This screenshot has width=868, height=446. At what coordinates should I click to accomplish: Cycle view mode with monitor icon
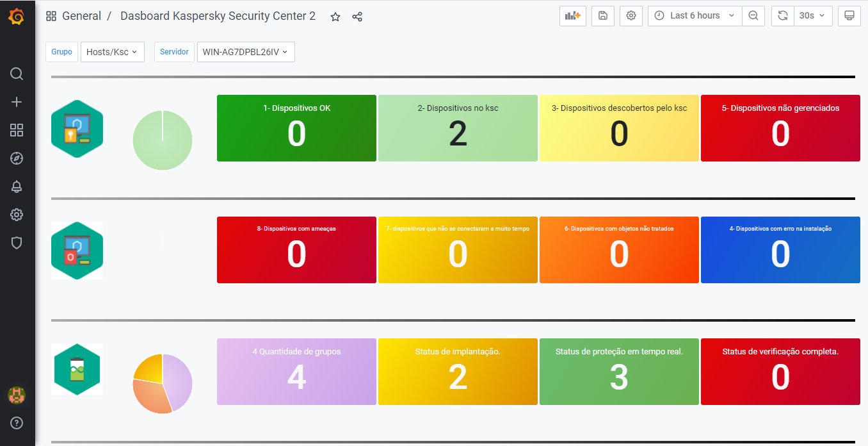coord(849,15)
